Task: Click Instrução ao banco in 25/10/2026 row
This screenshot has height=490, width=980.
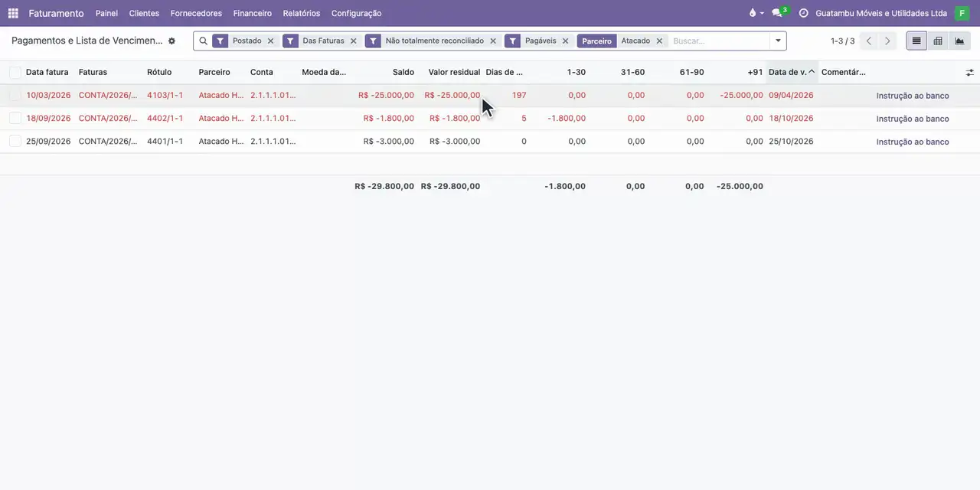Action: pos(913,142)
